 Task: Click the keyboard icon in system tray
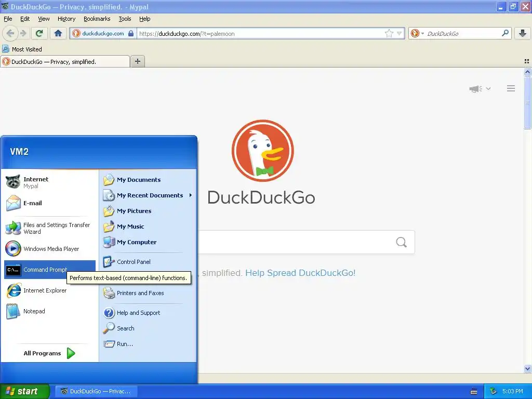(474, 392)
